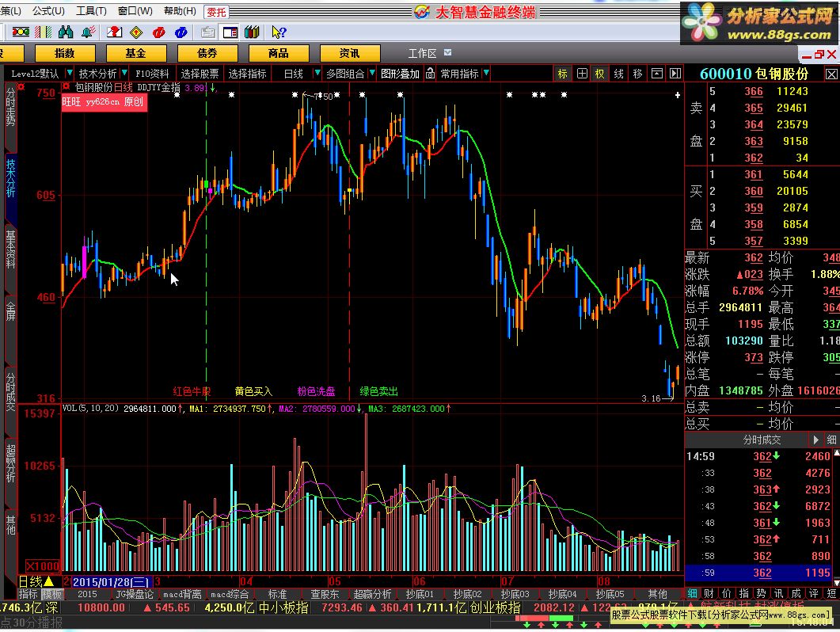
Task: Select the JG操盘论 indicator tab
Action: tap(135, 594)
